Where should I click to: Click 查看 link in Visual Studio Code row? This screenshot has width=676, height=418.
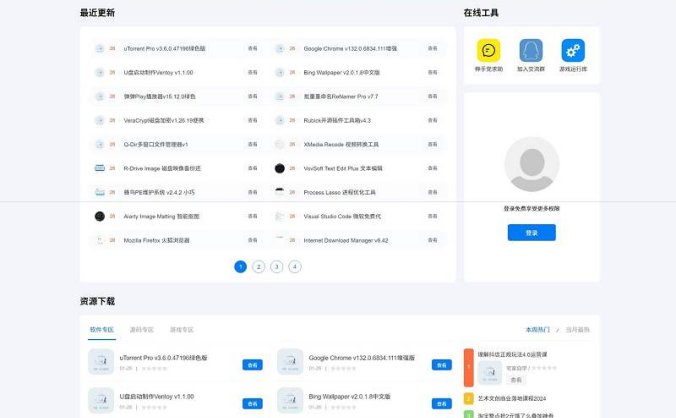click(433, 216)
